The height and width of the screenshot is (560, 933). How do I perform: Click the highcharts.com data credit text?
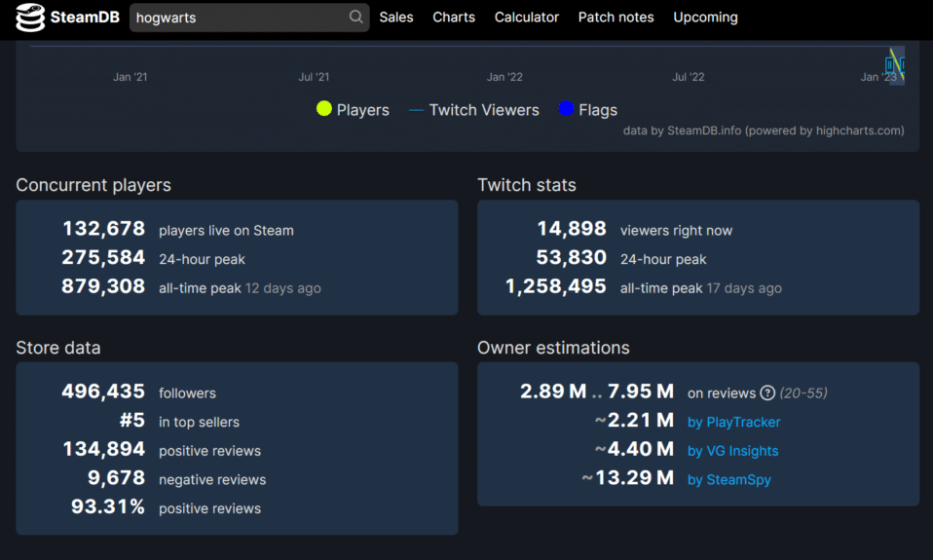click(764, 131)
